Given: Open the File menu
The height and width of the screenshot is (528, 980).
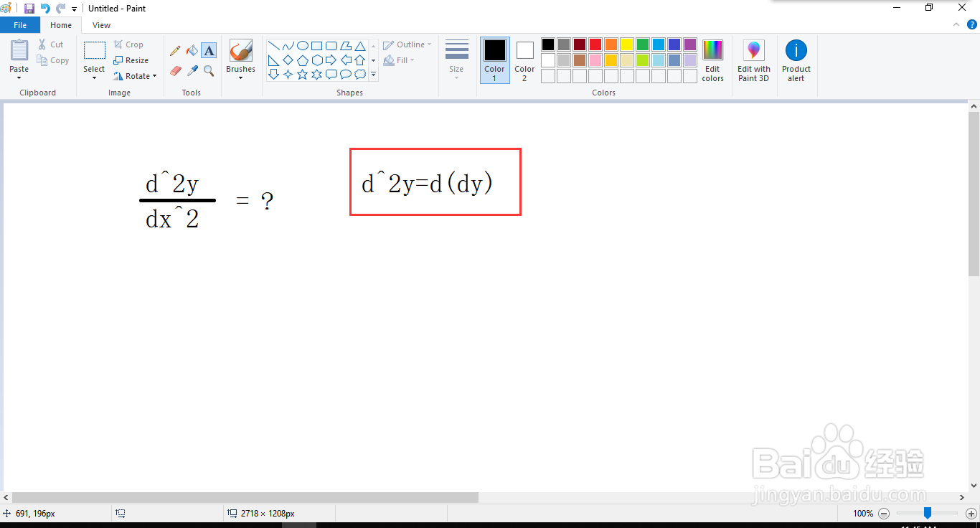Looking at the screenshot, I should coord(20,24).
